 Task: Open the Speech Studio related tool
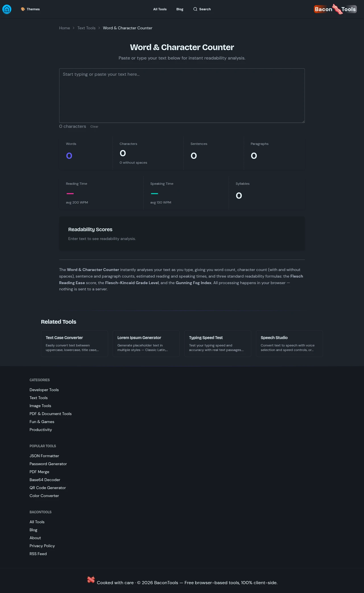pyautogui.click(x=289, y=344)
